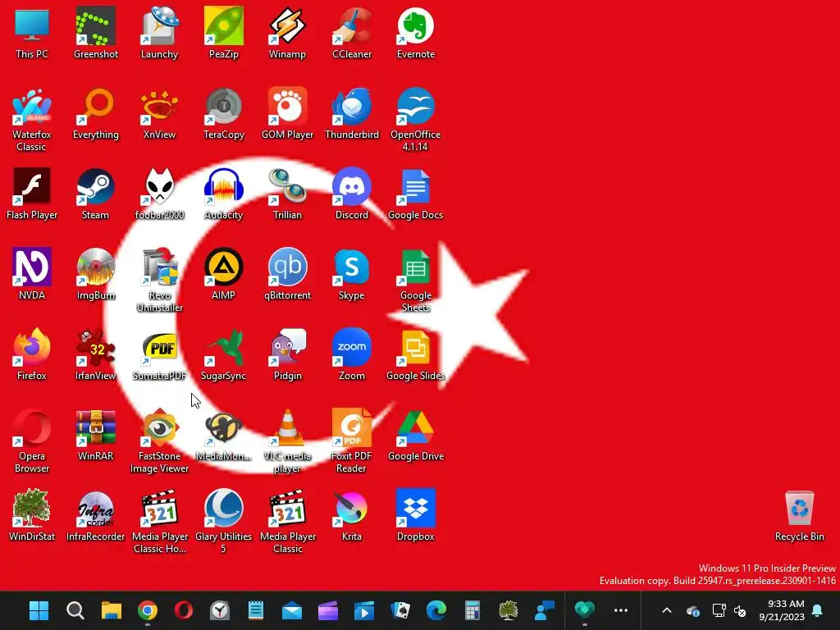Viewport: 840px width, 630px height.
Task: Select the IrfanView shortcut
Action: click(x=96, y=354)
